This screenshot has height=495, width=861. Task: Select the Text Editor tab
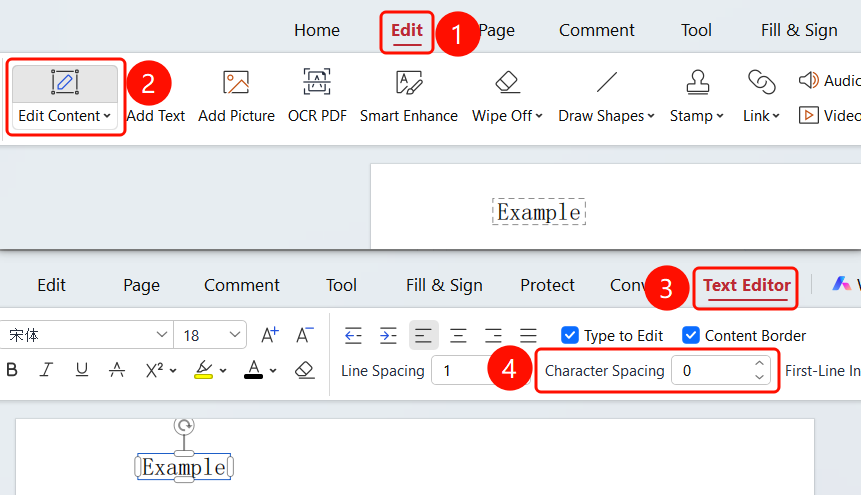[x=747, y=285]
